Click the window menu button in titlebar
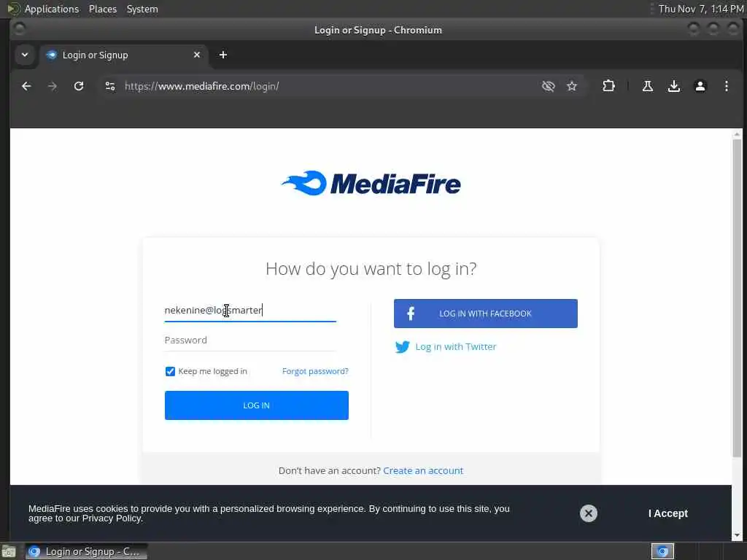Viewport: 747px width, 560px height. point(20,29)
